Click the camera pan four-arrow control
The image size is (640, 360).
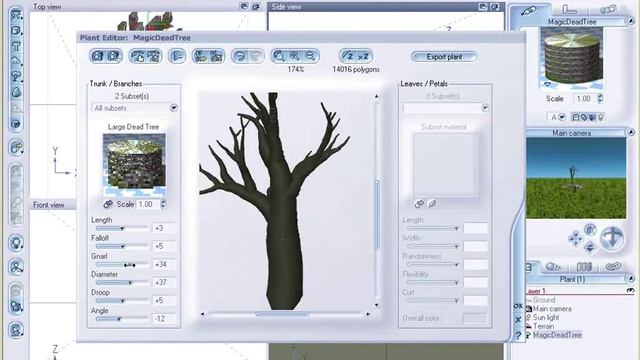tap(576, 239)
